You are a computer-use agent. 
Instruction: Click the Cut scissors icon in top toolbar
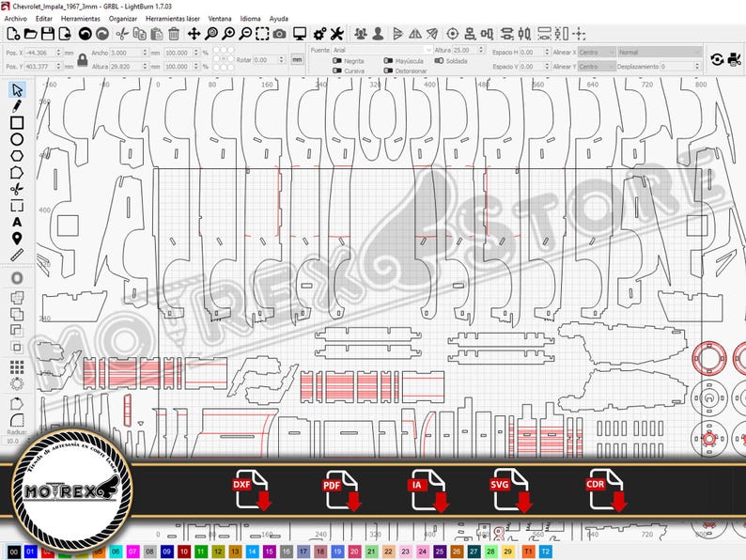122,34
